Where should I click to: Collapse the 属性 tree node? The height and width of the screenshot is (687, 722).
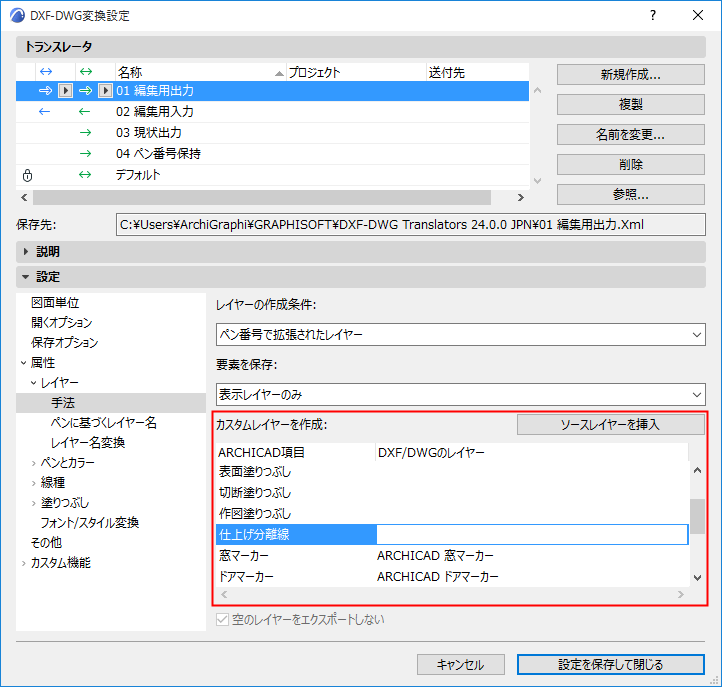click(x=23, y=363)
